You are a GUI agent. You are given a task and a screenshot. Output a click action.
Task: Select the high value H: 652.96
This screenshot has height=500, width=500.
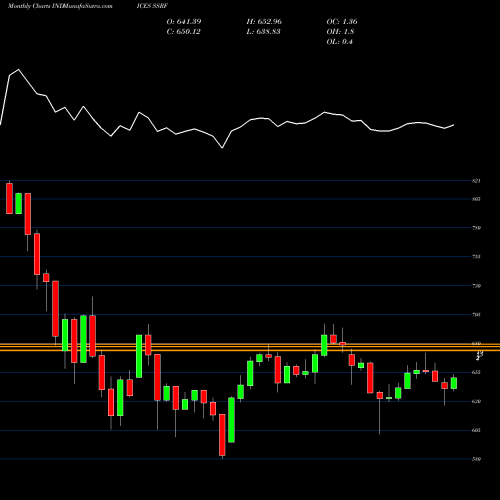click(264, 22)
